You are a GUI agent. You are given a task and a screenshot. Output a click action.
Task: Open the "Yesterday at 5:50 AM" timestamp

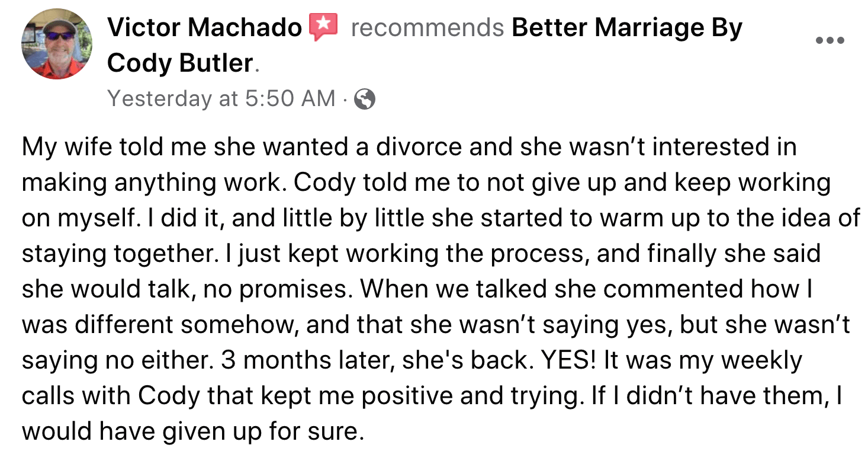(x=221, y=99)
